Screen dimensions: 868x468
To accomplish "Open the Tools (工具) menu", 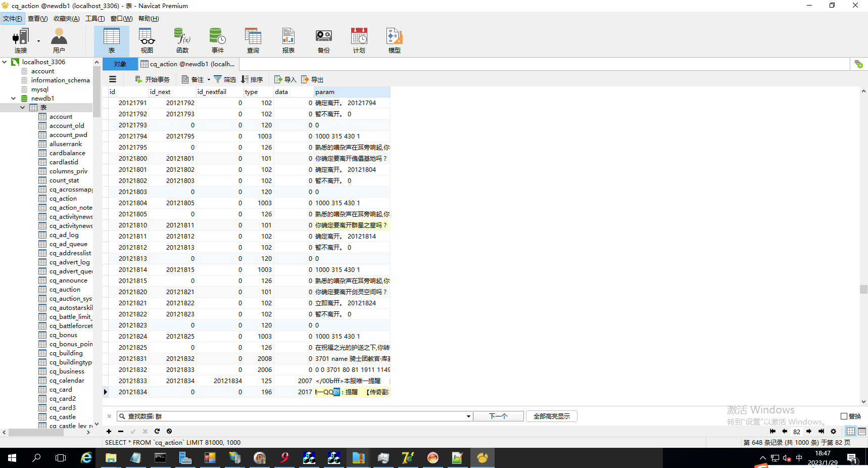I will coord(95,19).
